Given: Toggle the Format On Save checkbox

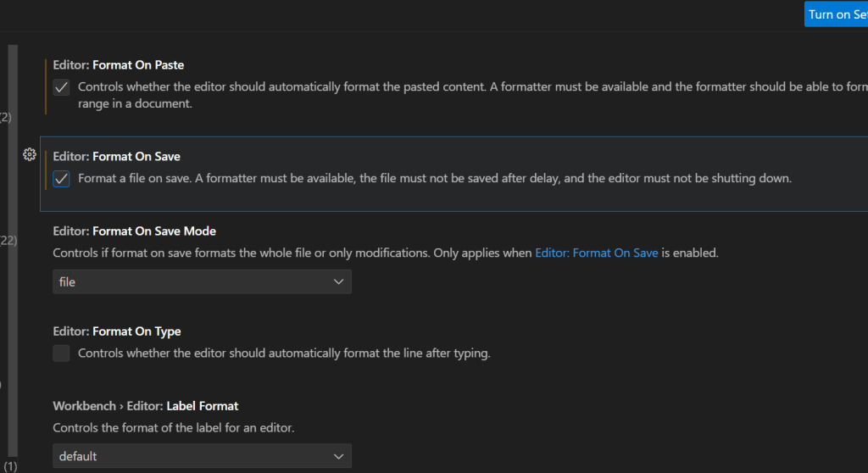Looking at the screenshot, I should [x=61, y=179].
